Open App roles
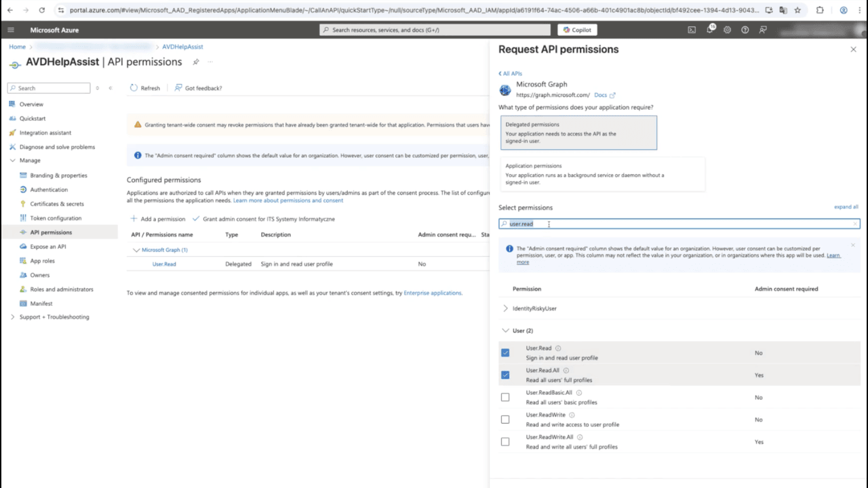This screenshot has height=488, width=868. 42,261
